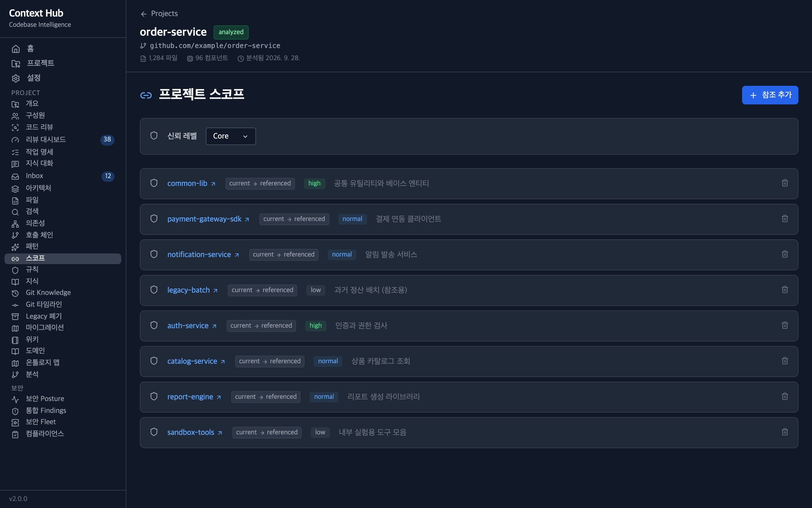Remove payment-gateway-sdk using its trash icon
The height and width of the screenshot is (508, 812).
(784, 219)
